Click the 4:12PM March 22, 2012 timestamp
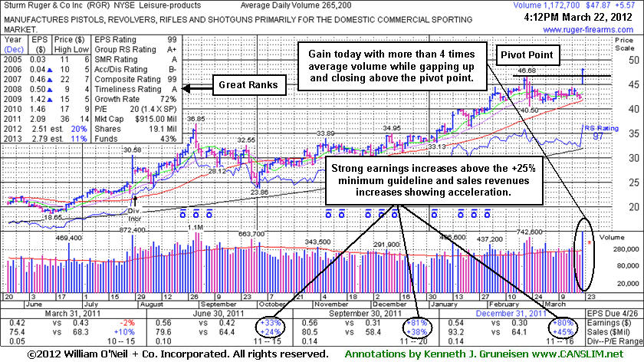The height and width of the screenshot is (362, 644). [x=578, y=18]
